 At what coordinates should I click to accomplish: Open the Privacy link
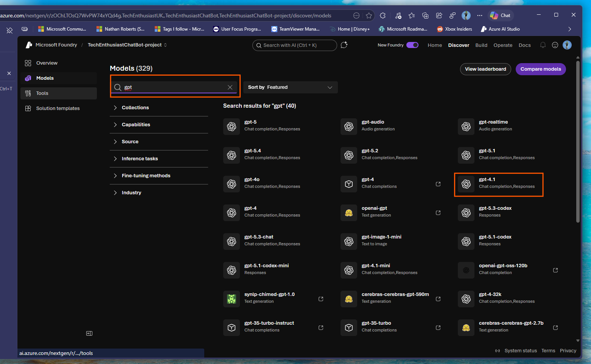568,351
